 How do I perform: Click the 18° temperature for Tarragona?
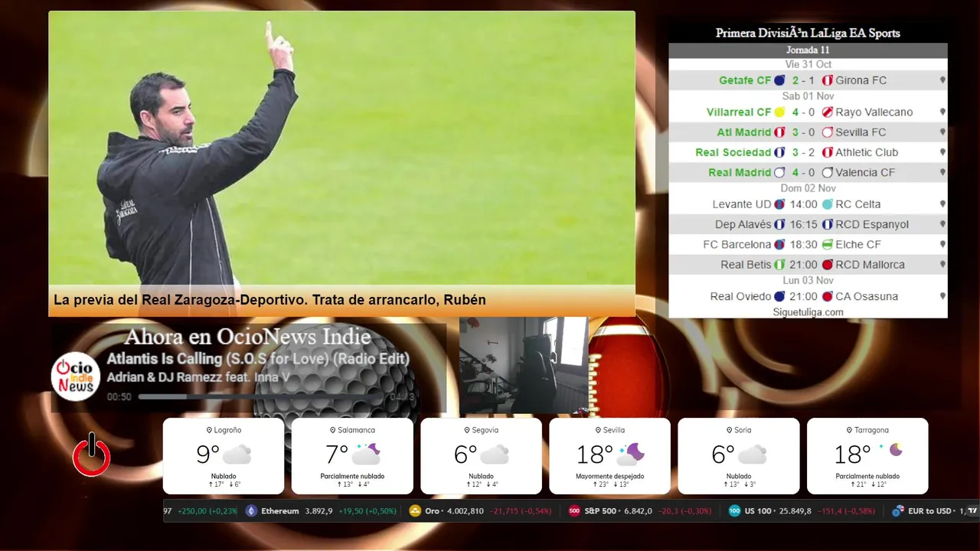tap(853, 455)
